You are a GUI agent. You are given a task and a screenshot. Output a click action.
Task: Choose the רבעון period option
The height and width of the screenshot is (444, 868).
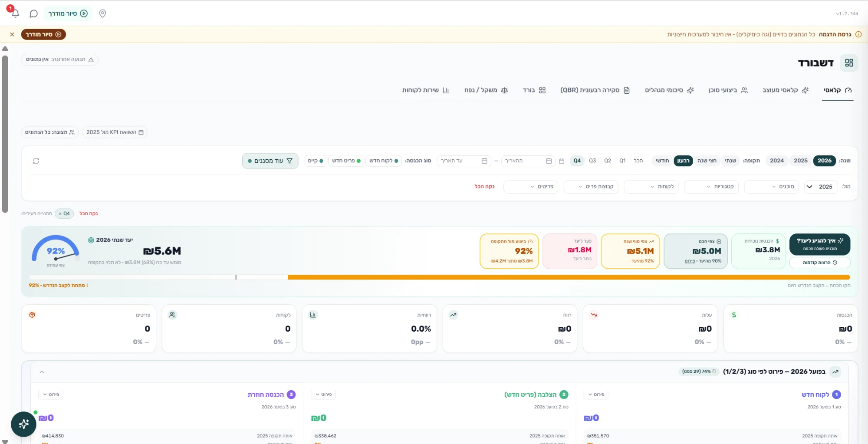[x=683, y=161]
